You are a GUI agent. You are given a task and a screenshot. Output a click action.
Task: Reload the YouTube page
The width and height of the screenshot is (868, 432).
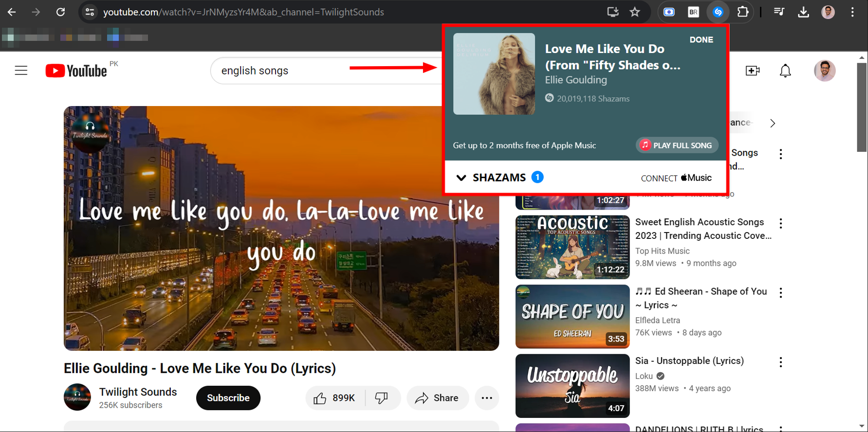click(x=60, y=12)
